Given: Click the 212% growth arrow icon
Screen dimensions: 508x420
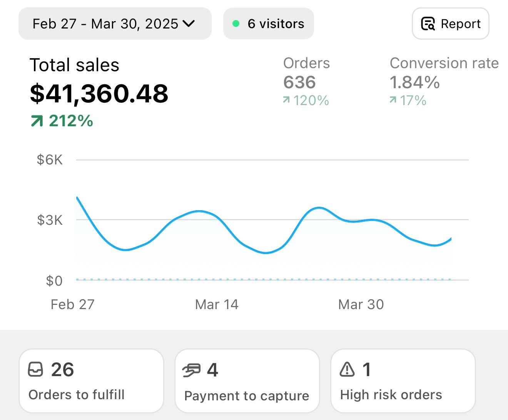Looking at the screenshot, I should click(x=37, y=121).
